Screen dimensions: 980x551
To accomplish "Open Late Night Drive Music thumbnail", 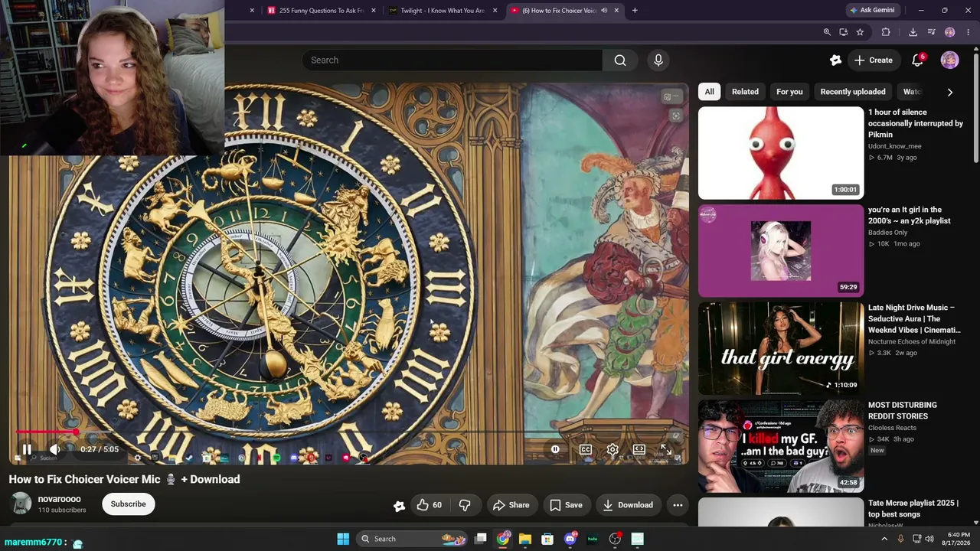I will 781,348.
